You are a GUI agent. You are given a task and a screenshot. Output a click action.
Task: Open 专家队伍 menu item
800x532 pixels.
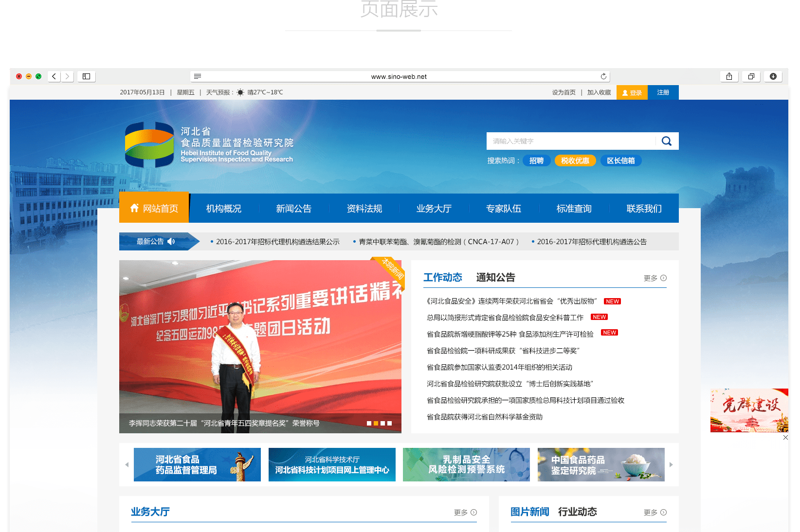504,209
